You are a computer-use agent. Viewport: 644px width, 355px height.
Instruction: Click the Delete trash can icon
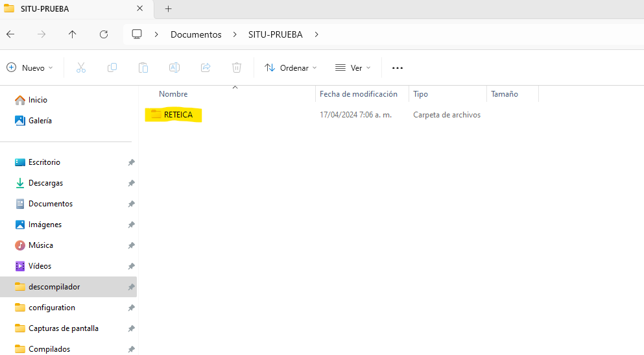(237, 67)
